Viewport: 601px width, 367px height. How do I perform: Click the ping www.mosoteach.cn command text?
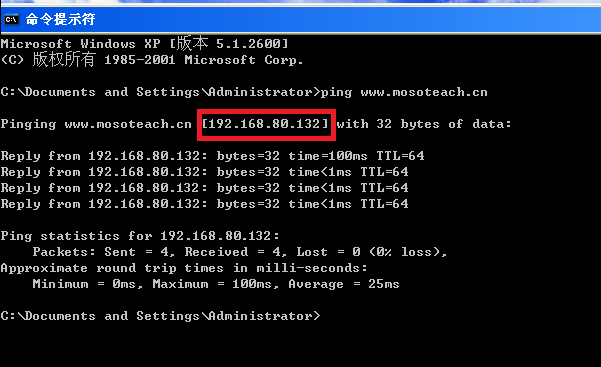[x=404, y=92]
